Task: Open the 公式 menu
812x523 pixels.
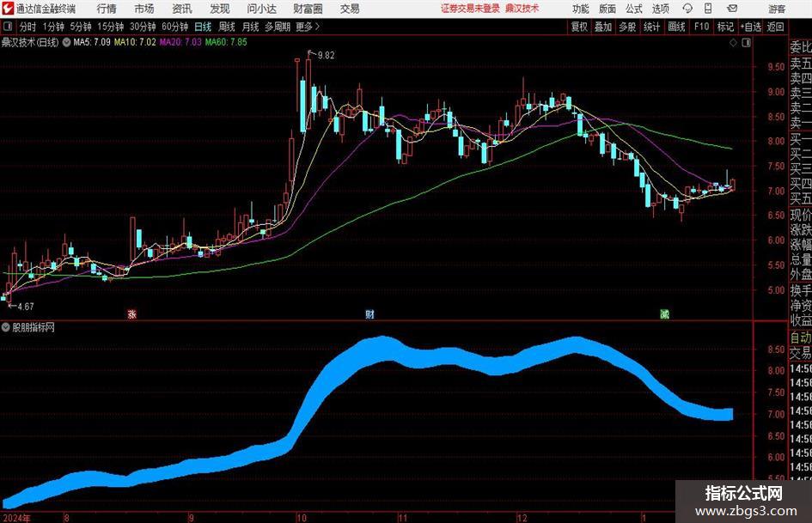Action: point(633,9)
